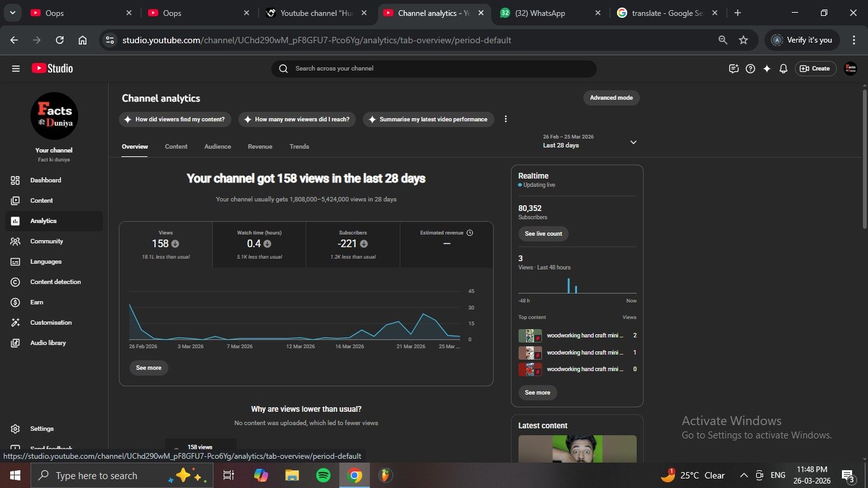This screenshot has width=868, height=488.
Task: Expand the Last 28 days date range dropdown
Action: pos(633,142)
